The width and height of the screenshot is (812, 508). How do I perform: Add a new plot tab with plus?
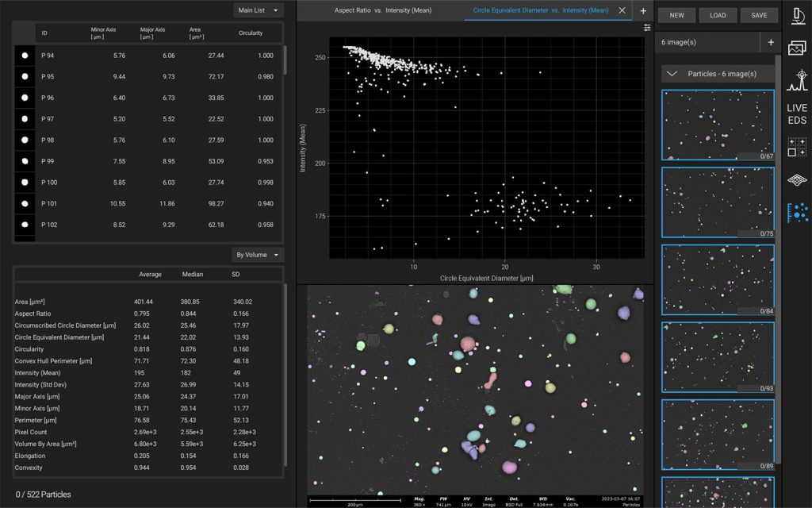[643, 11]
